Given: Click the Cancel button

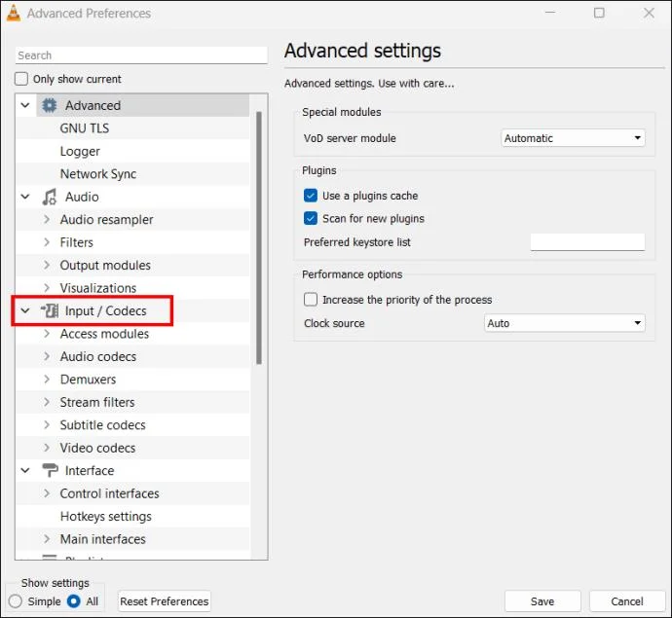Looking at the screenshot, I should coord(627,601).
